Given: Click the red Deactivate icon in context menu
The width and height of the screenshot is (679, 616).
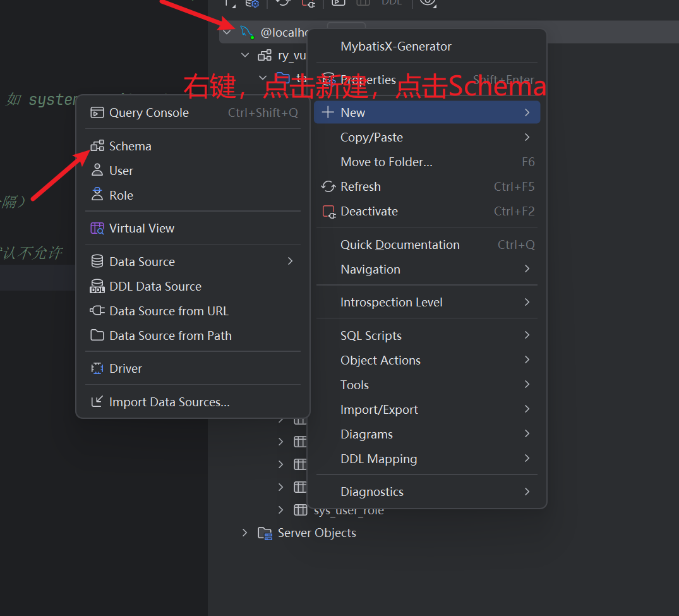Looking at the screenshot, I should click(x=328, y=212).
